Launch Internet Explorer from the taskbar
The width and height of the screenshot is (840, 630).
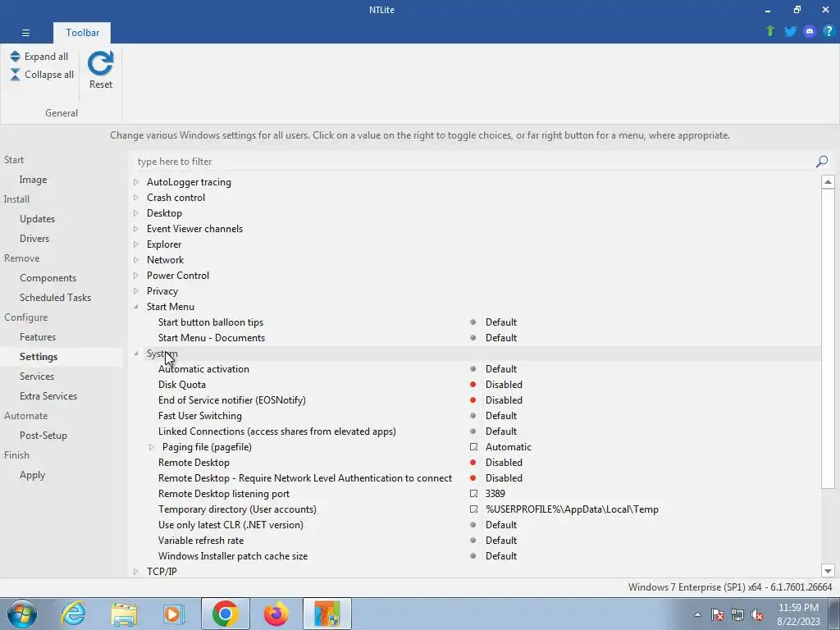click(x=73, y=614)
